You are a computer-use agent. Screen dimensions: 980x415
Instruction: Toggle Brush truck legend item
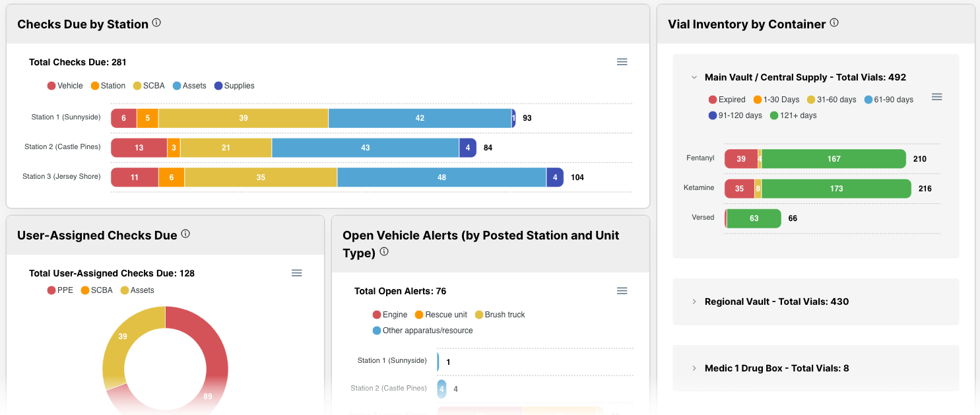(500, 315)
